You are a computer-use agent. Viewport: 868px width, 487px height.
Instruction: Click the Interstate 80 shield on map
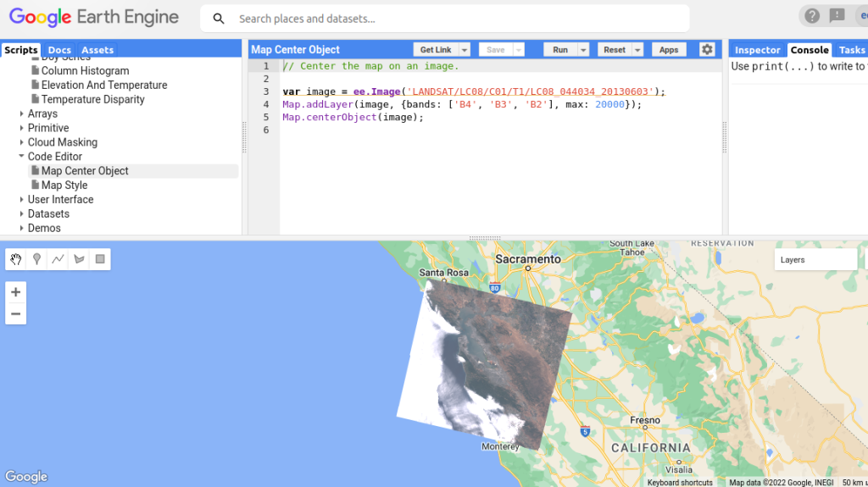495,287
